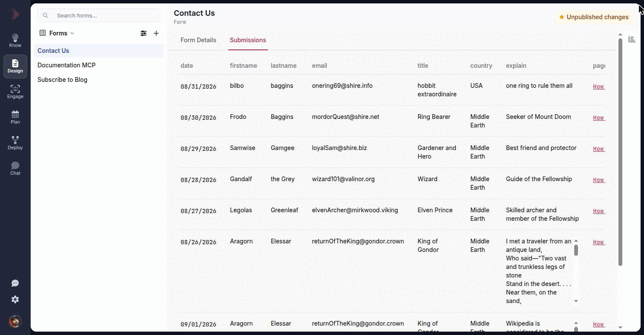Click the Unpublished changes status badge
Image resolution: width=644 pixels, height=335 pixels.
(x=594, y=17)
